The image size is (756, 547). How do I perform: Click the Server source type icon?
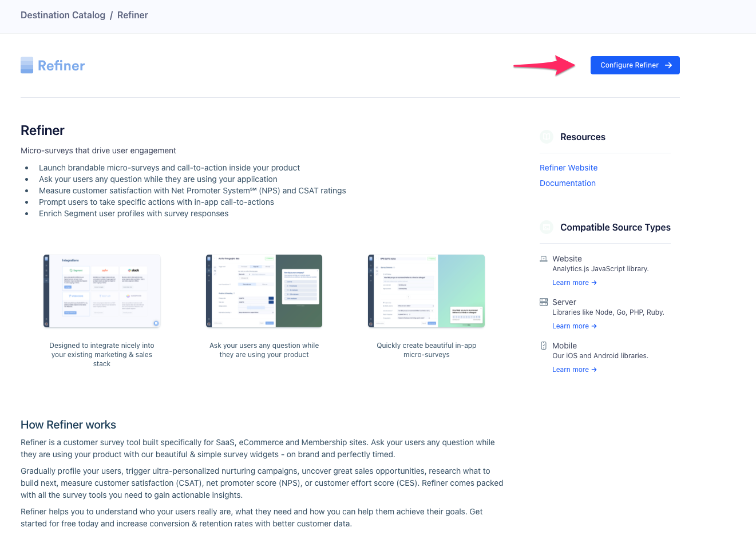[x=544, y=302]
